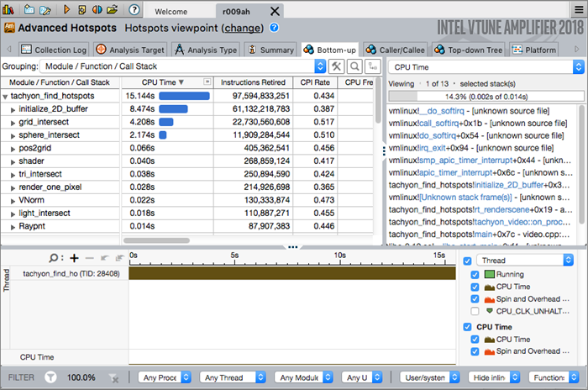Click the customize grouping tools icon
The width and height of the screenshot is (588, 390).
(x=336, y=66)
